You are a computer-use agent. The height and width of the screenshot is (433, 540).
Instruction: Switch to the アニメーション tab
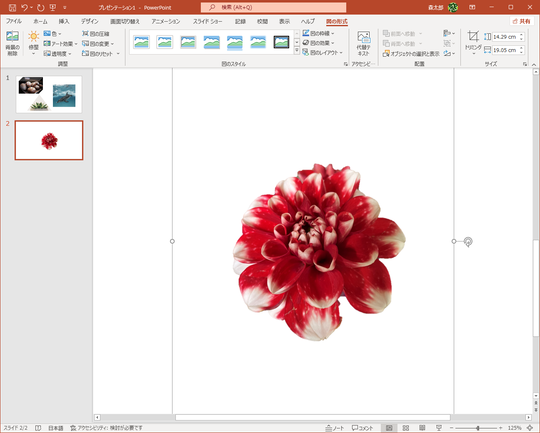[166, 21]
